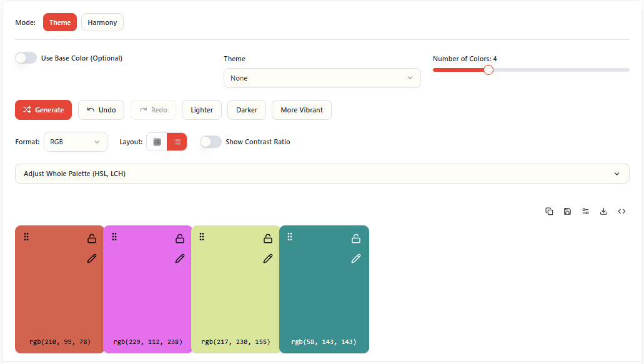Enable Use Base Color option
Viewport: 644px width, 364px height.
[x=26, y=57]
